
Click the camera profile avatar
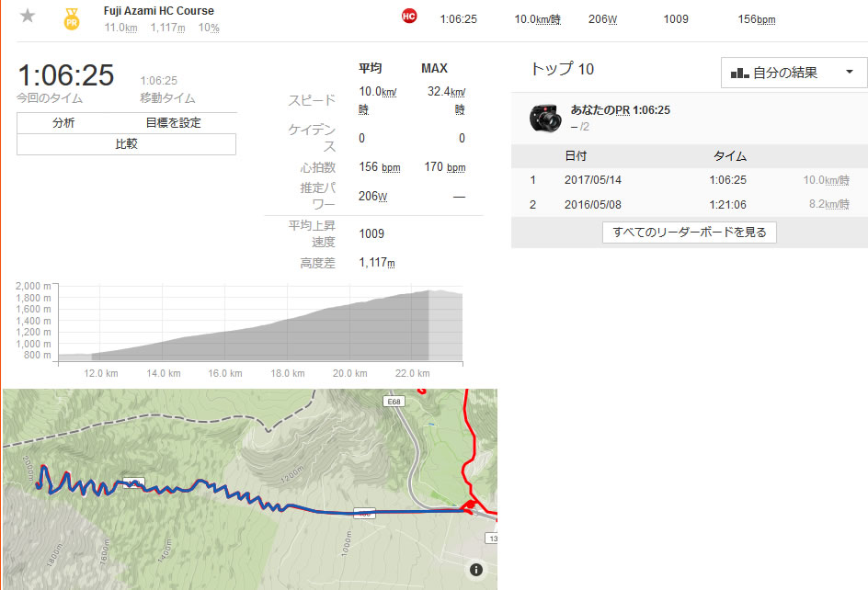point(545,118)
